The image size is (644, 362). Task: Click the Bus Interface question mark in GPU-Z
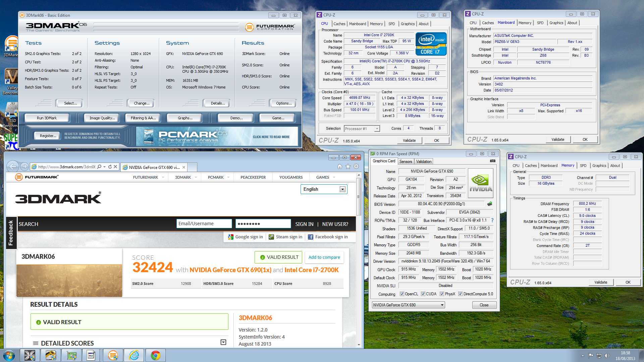point(492,220)
